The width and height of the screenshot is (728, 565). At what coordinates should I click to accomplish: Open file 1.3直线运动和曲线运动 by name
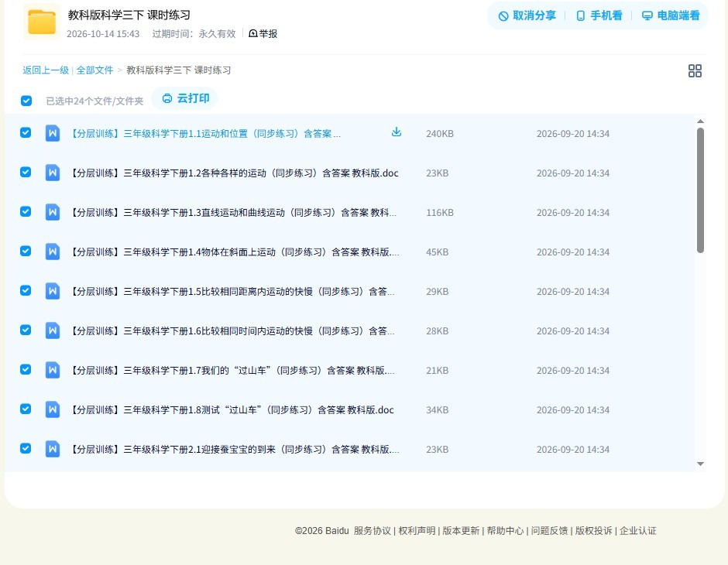coord(232,212)
